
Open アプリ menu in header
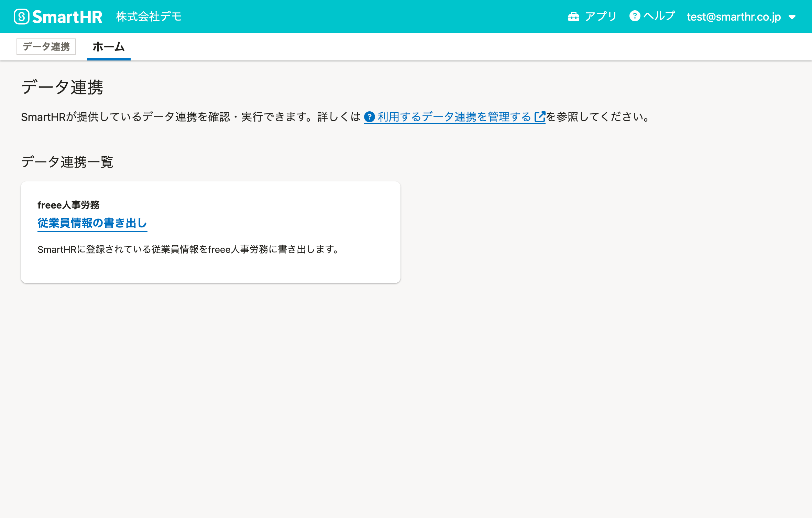click(x=592, y=16)
